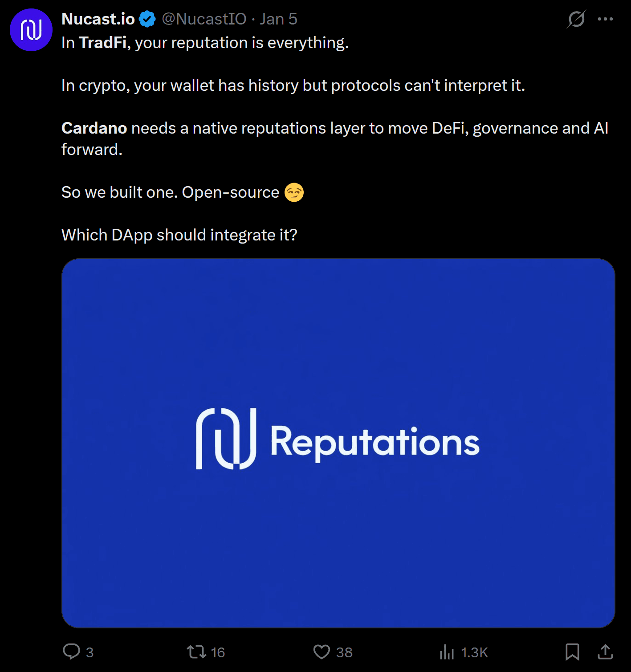Open the @NucastIO handle link
This screenshot has height=672, width=631.
pyautogui.click(x=204, y=19)
